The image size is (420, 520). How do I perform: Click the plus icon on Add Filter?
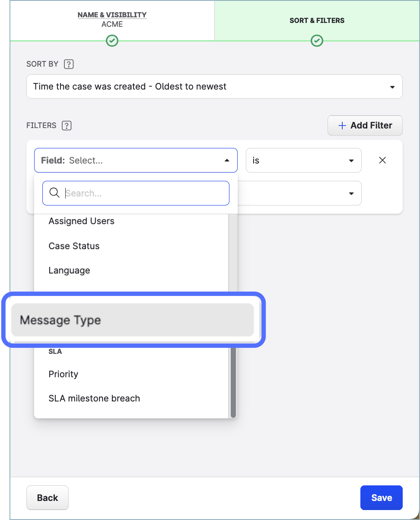(x=342, y=125)
